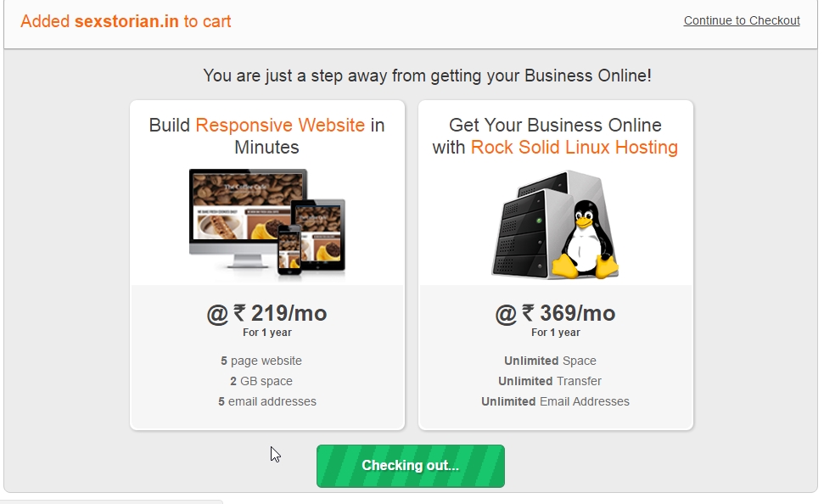The height and width of the screenshot is (504, 824).
Task: Click the Tux penguin mascot
Action: point(585,239)
